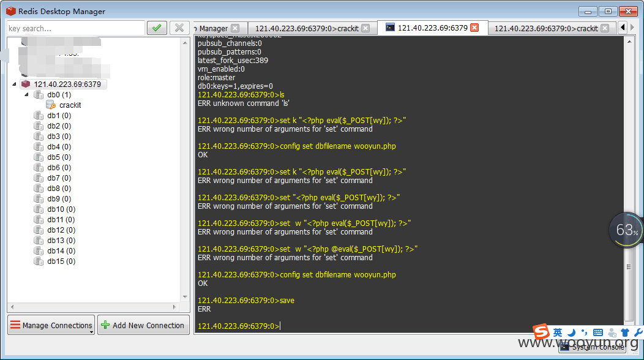Select db15 (0) database icon
This screenshot has height=360, width=644.
coord(39,261)
